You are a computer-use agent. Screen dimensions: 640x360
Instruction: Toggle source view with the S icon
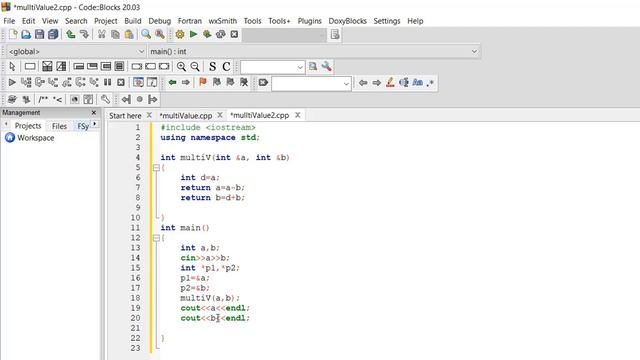212,67
